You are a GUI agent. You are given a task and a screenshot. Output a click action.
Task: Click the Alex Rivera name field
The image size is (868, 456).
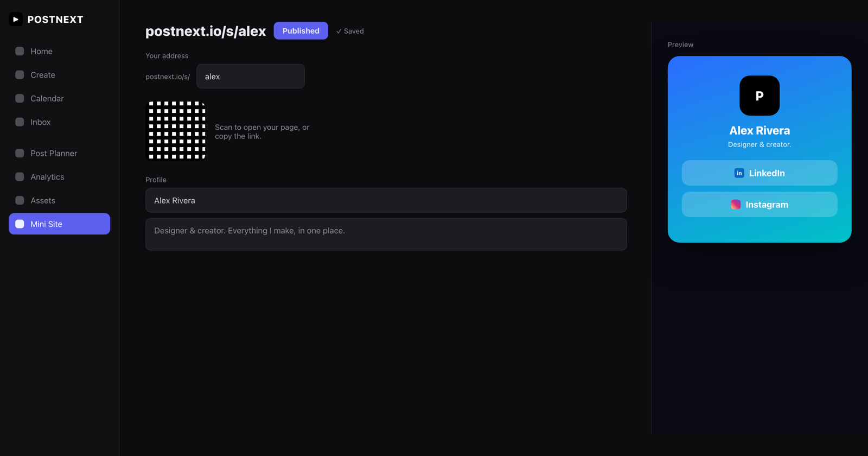(386, 200)
